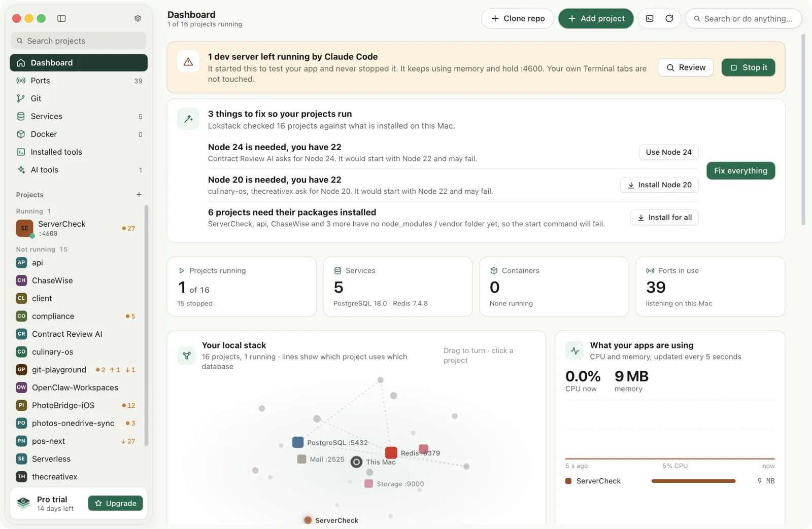Open the terminal icon in top toolbar
The width and height of the screenshot is (812, 529).
pos(650,18)
